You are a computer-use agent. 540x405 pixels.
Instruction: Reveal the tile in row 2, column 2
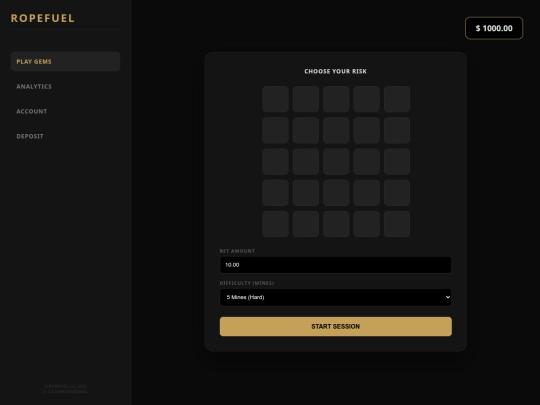tap(306, 130)
